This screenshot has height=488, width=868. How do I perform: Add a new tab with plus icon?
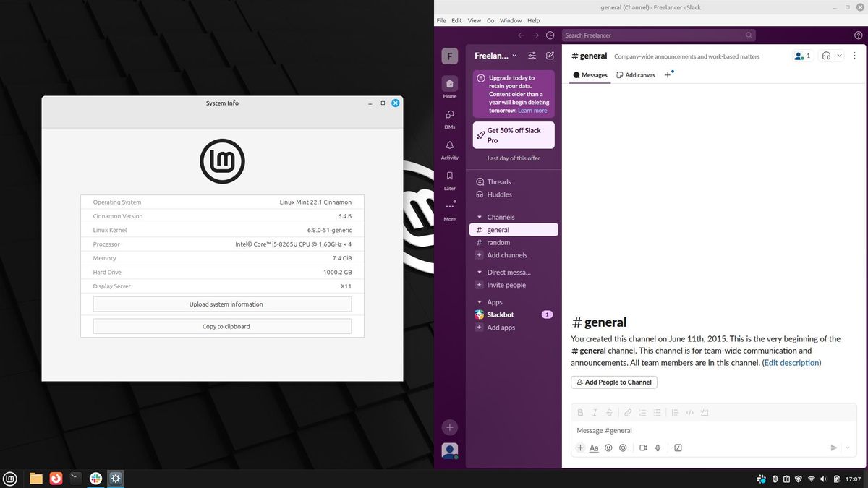click(x=668, y=75)
